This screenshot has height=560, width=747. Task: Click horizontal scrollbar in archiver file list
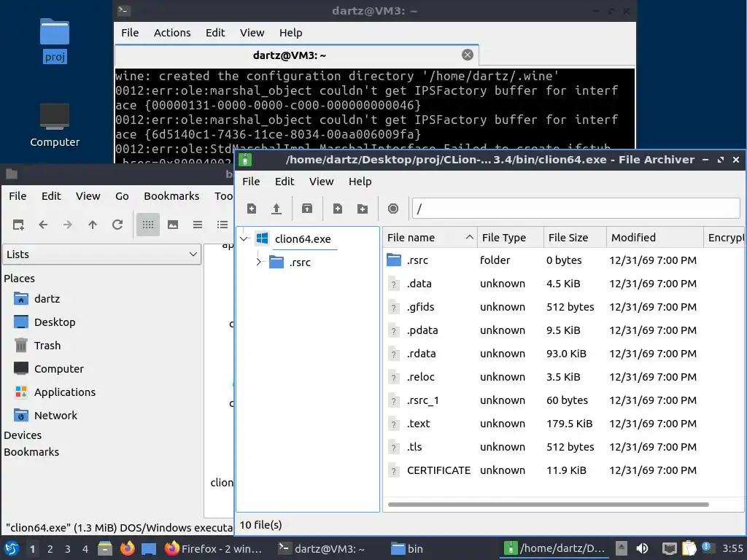[549, 505]
